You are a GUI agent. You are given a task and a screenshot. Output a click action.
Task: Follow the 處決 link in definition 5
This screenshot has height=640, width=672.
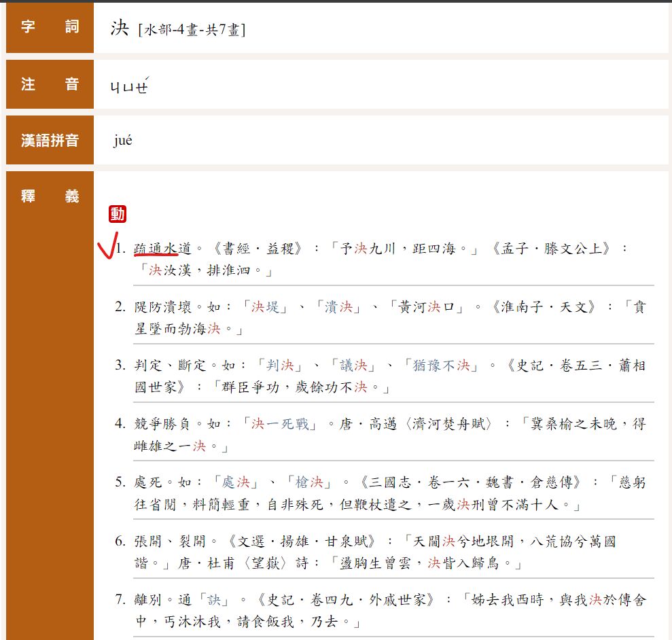[x=236, y=482]
